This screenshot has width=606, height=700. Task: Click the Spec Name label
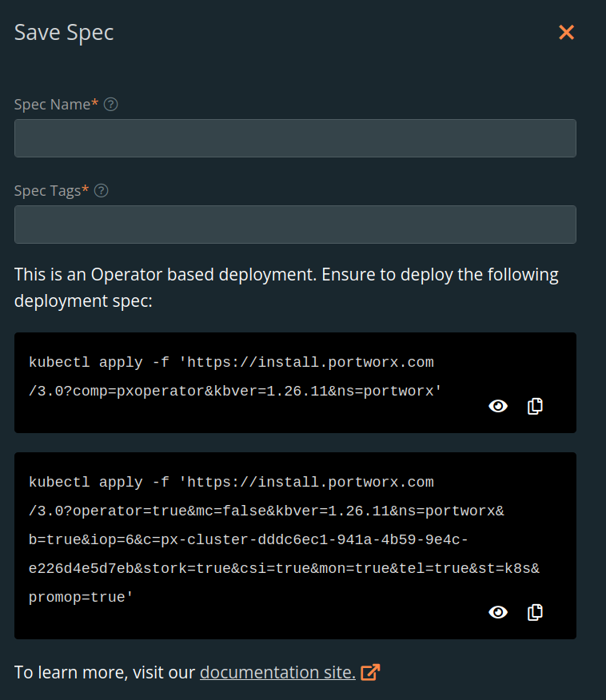click(x=51, y=105)
